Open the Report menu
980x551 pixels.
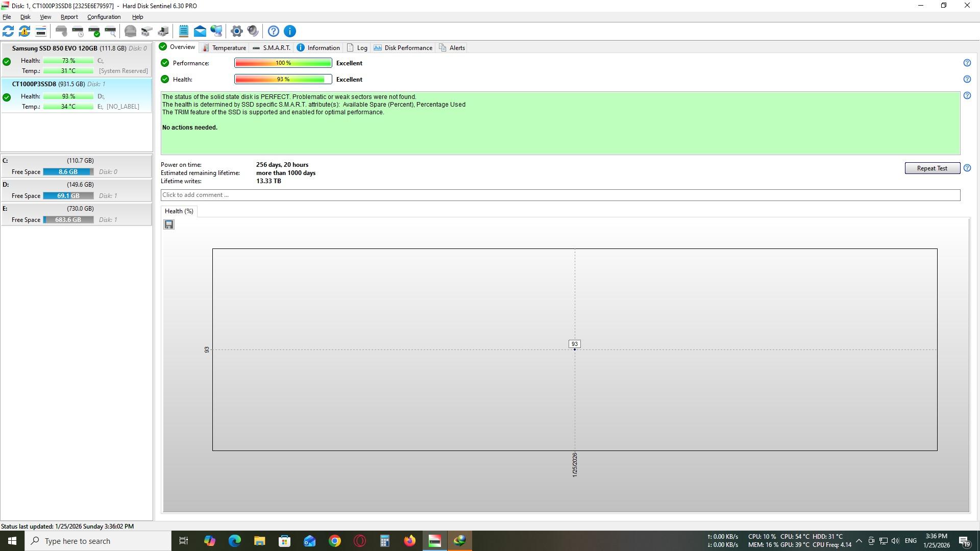pos(69,17)
